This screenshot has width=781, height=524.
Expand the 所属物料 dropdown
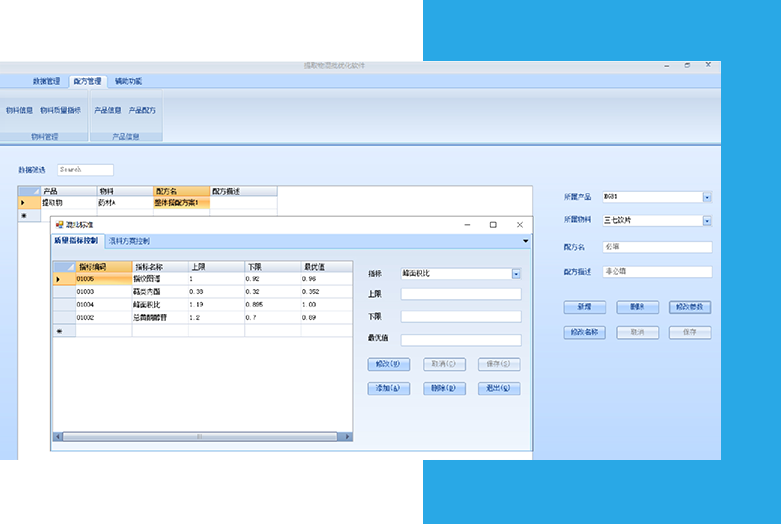(706, 221)
